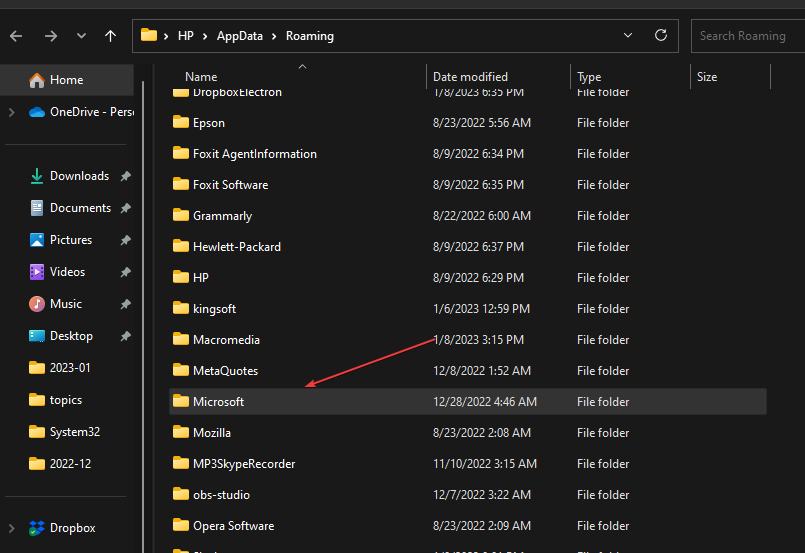This screenshot has height=553, width=805.
Task: Select the Microsoft folder icon
Action: [181, 401]
